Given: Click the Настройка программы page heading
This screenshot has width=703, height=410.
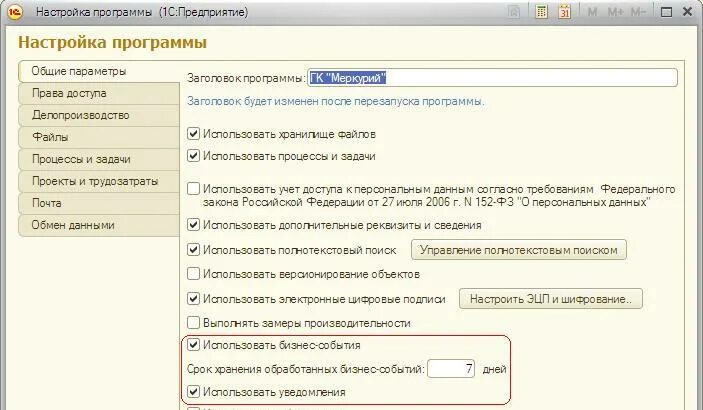Looking at the screenshot, I should pos(113,43).
